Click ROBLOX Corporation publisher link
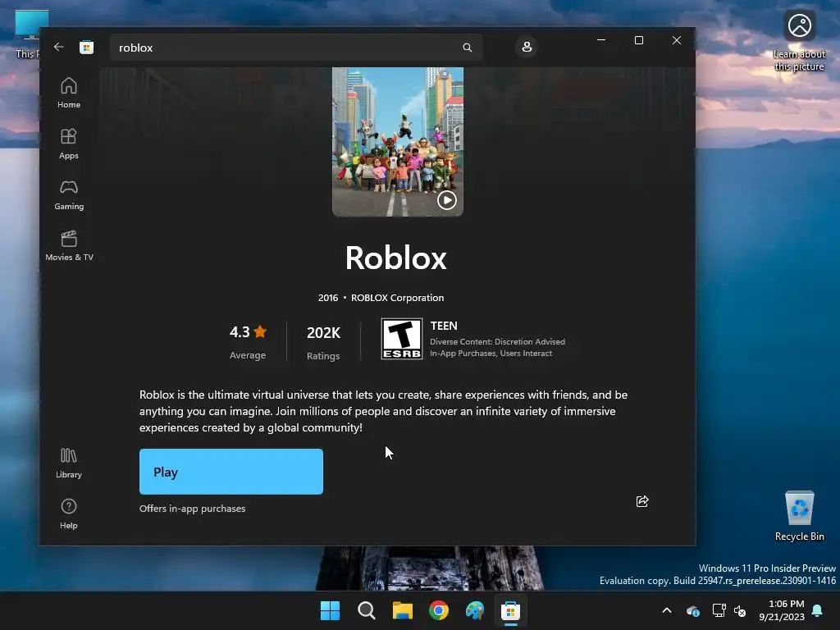This screenshot has width=840, height=630. pos(397,297)
